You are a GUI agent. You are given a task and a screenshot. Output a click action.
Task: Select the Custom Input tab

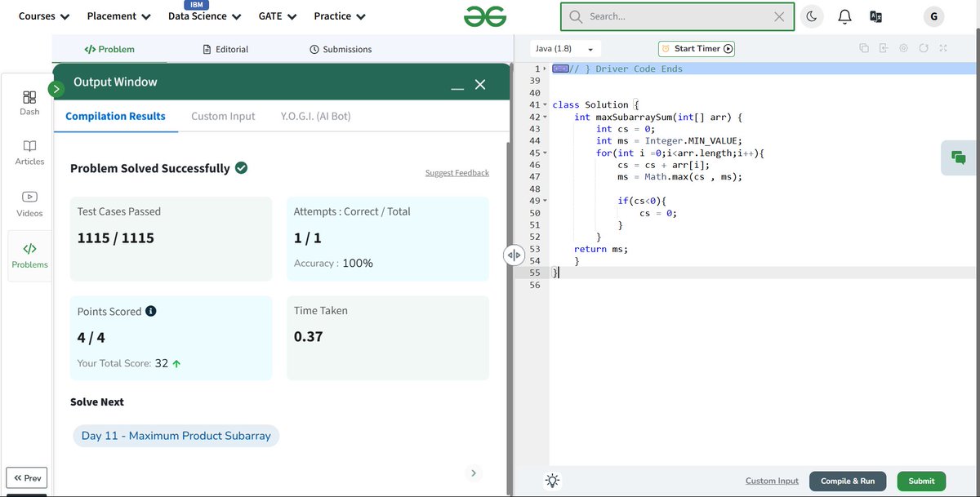pyautogui.click(x=223, y=116)
